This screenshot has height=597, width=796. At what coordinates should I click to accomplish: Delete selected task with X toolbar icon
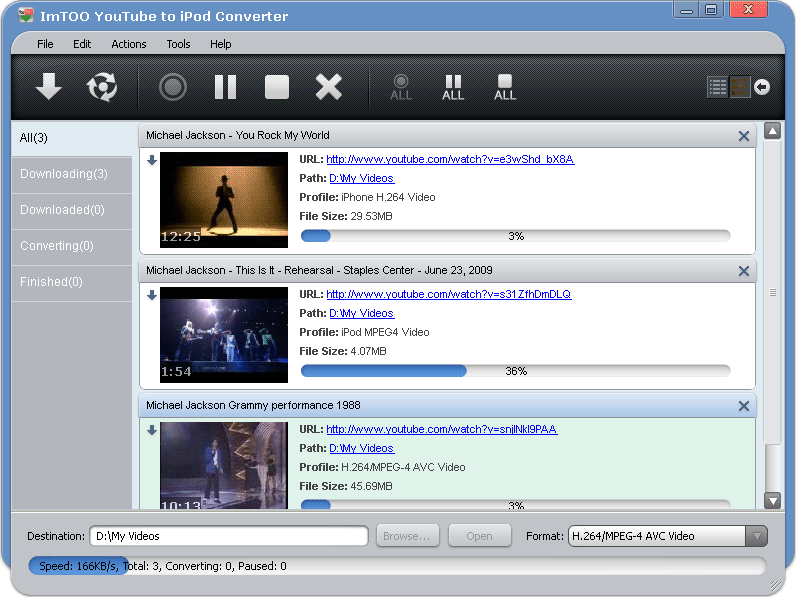(328, 87)
